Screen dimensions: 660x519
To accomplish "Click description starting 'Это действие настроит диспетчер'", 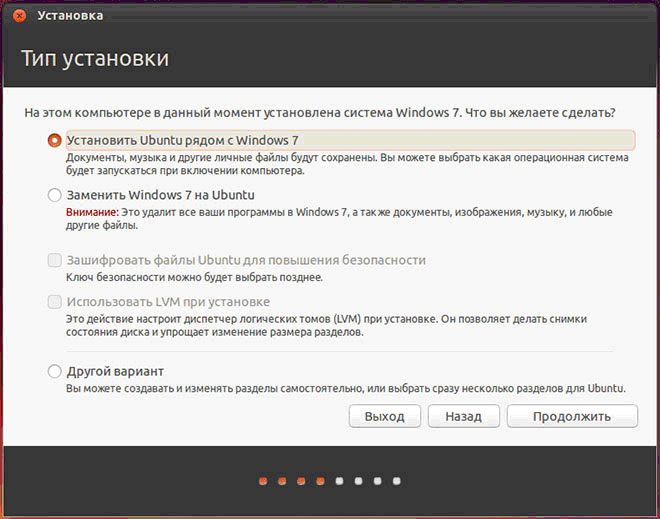I will click(326, 325).
